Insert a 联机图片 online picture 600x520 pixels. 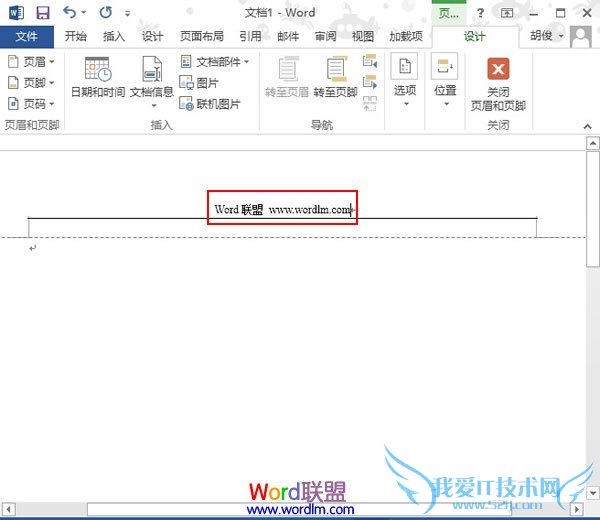coord(210,104)
